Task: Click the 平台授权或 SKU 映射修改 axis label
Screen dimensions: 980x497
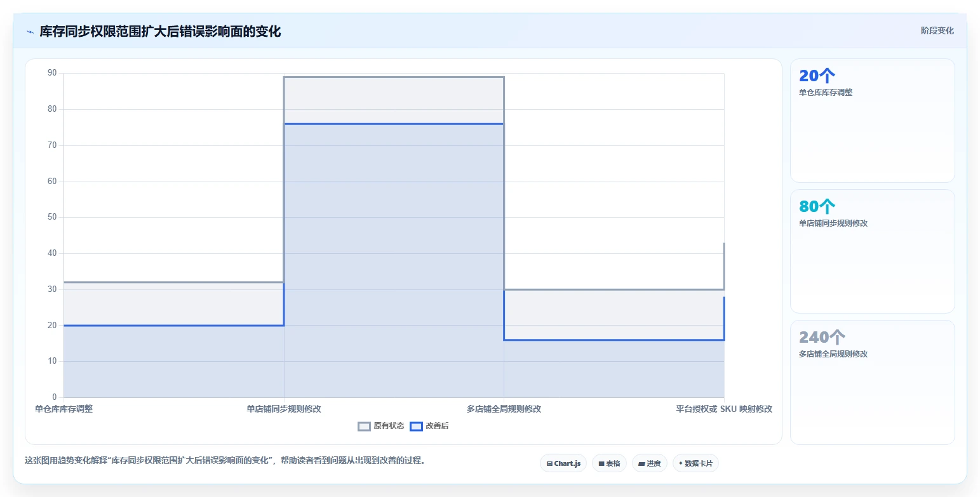Action: [724, 409]
